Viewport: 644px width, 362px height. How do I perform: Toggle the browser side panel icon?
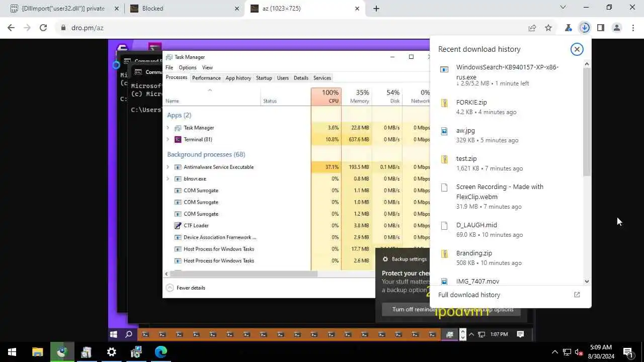(x=601, y=28)
